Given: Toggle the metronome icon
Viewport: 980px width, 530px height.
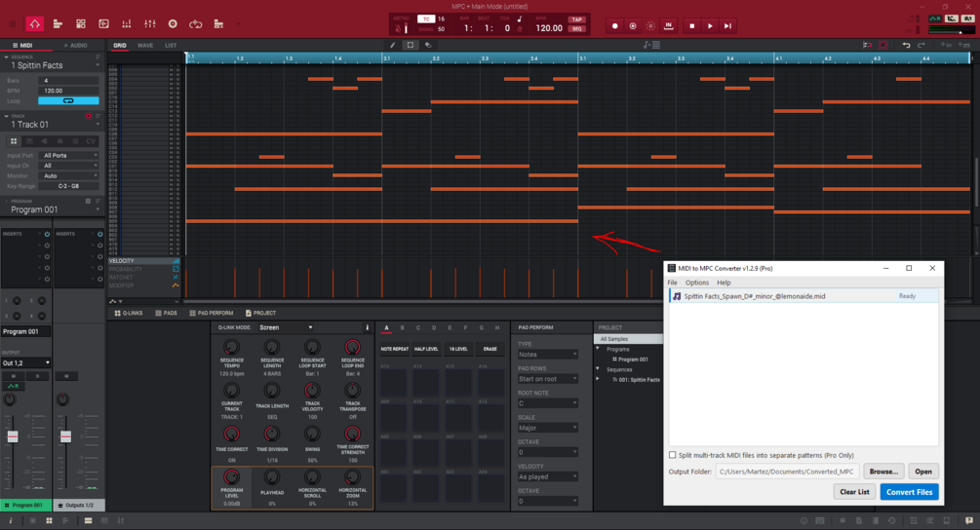Looking at the screenshot, I should pos(400,27).
